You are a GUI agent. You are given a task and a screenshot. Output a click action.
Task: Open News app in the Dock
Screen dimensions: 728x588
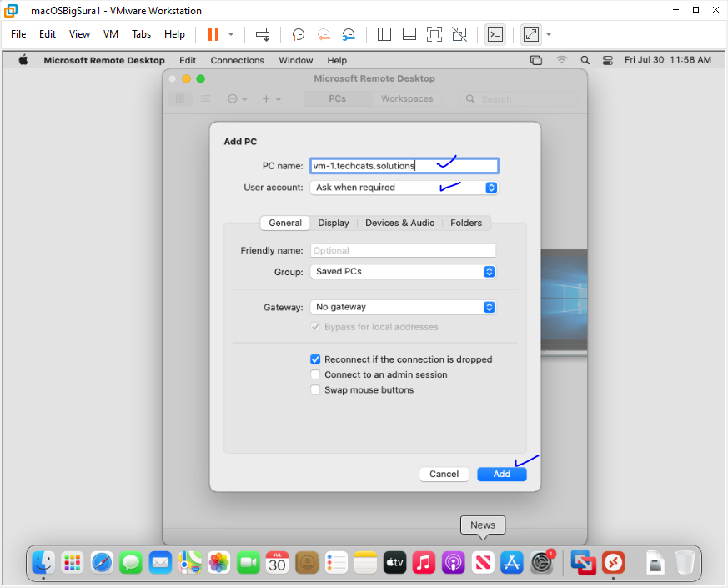483,563
